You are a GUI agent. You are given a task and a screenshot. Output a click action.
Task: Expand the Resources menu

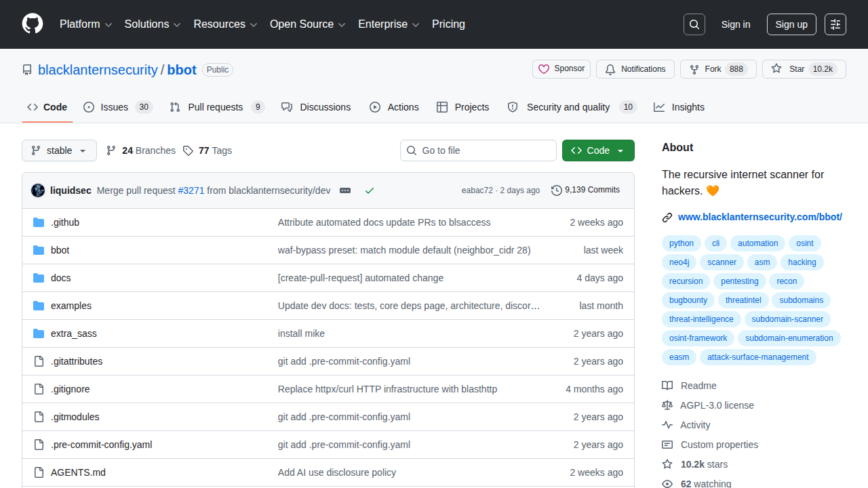pos(225,24)
